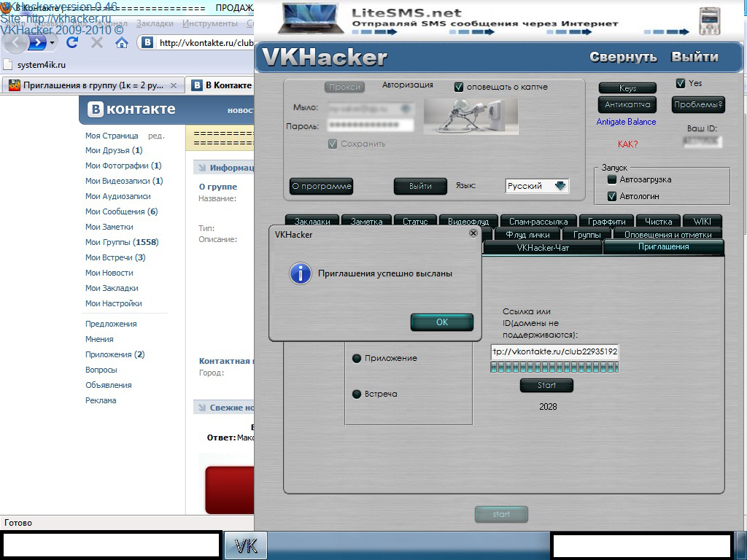Click the invitation progress bar

pyautogui.click(x=554, y=367)
